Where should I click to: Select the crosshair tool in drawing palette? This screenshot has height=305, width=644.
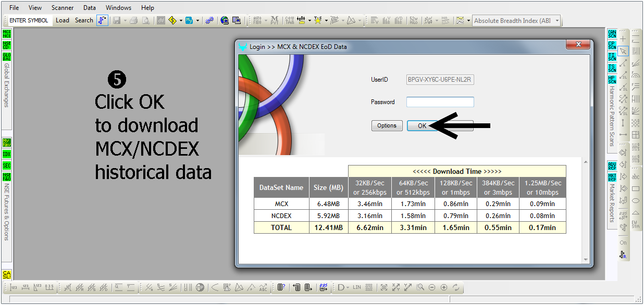coord(623,40)
